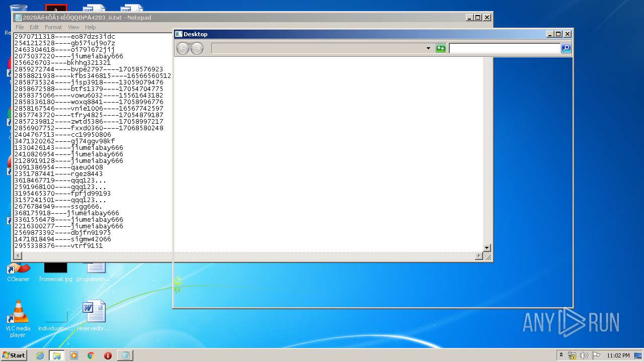The height and width of the screenshot is (362, 644).
Task: Click Notepad horizontal scrollbar left arrow
Action: [x=18, y=256]
